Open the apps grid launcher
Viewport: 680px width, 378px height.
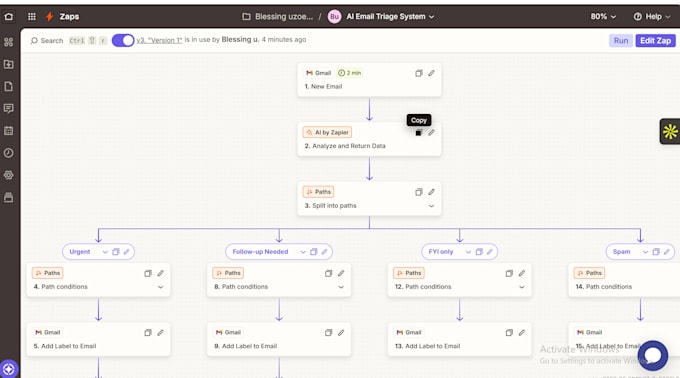(32, 16)
